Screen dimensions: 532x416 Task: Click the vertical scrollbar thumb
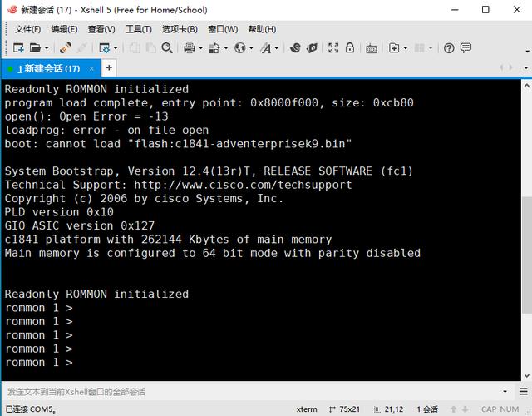coord(526,255)
